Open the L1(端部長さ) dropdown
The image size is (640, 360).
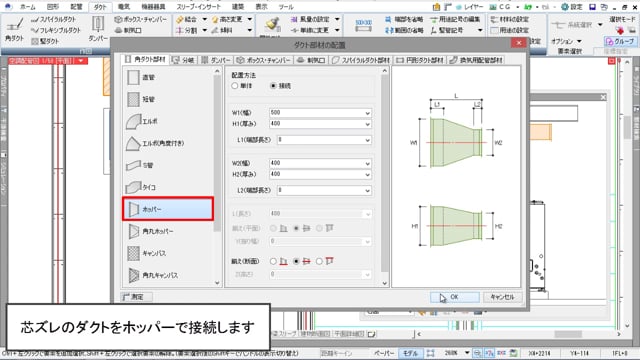click(x=367, y=140)
